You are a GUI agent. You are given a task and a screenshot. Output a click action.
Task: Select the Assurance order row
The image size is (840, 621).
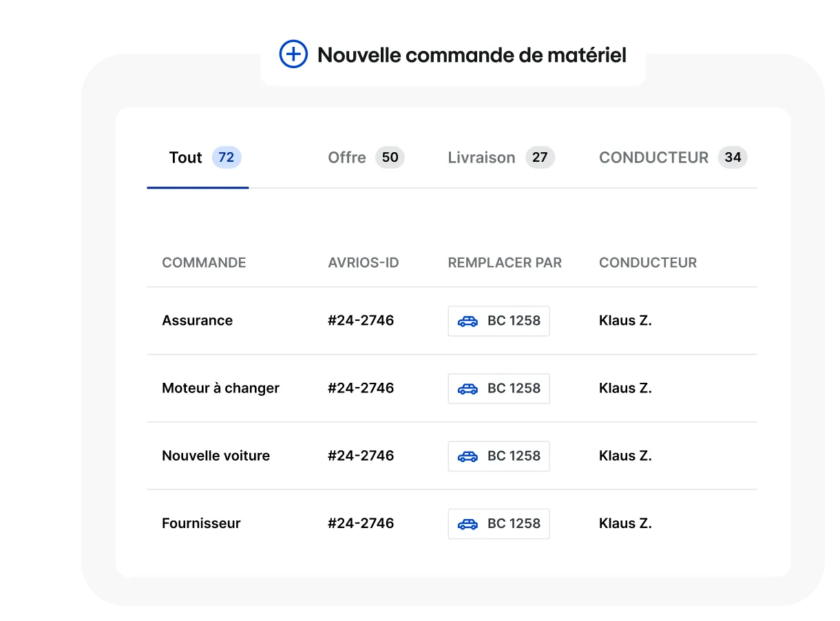click(452, 321)
